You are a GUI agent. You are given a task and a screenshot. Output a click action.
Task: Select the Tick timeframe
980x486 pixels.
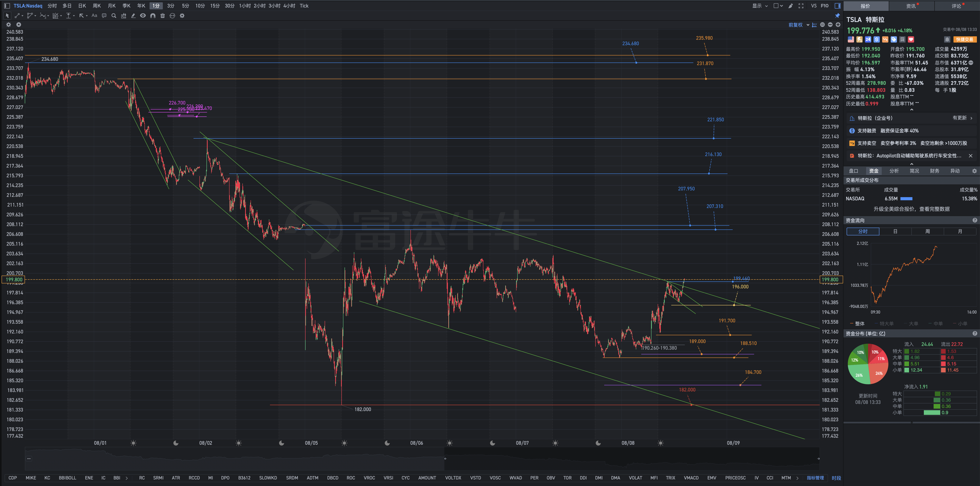click(x=304, y=6)
